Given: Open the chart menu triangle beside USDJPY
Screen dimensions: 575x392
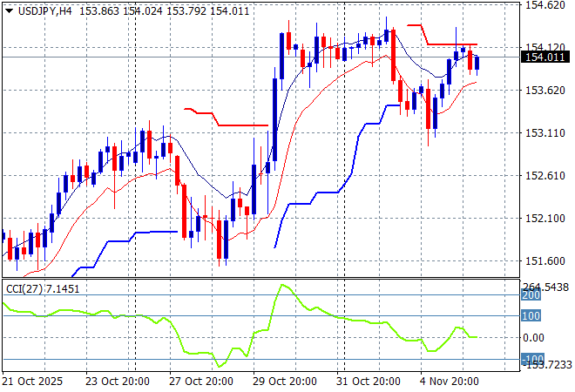Looking at the screenshot, I should [x=10, y=11].
